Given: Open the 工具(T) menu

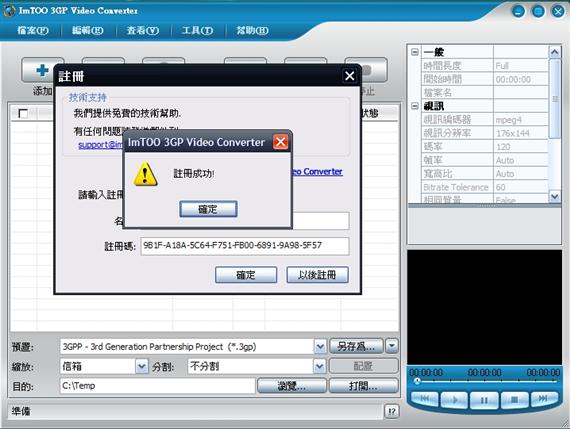Looking at the screenshot, I should click(x=197, y=31).
